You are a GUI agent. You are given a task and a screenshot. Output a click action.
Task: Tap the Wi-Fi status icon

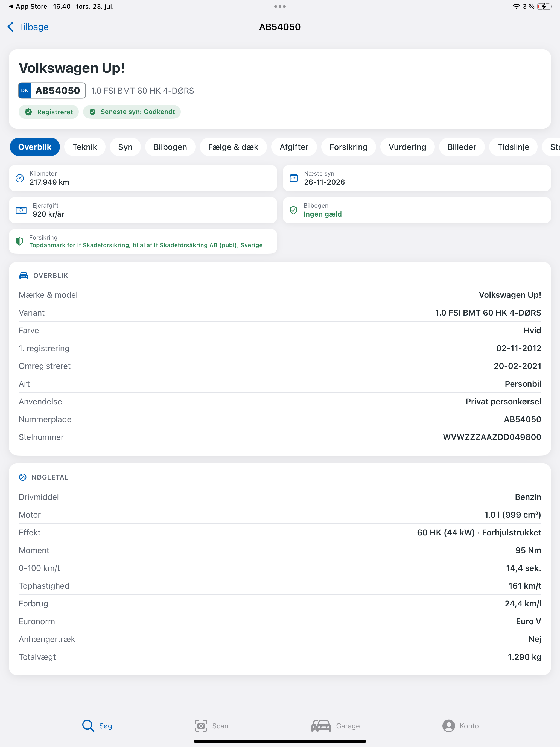(516, 6)
